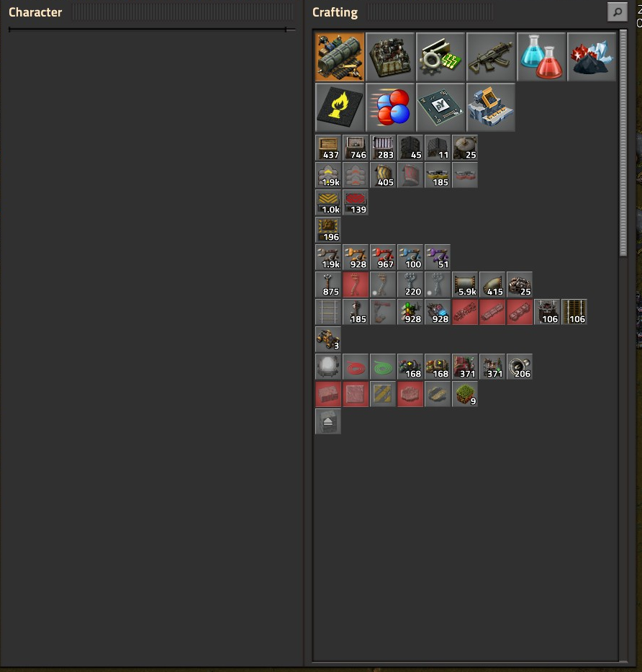Craft rail chain signal with blue light
This screenshot has width=642, height=672.
[x=438, y=312]
